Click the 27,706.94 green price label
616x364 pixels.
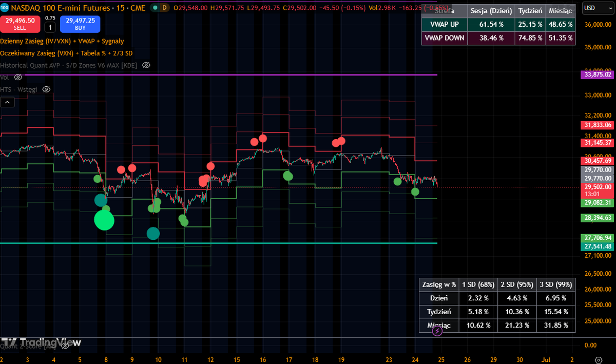pyautogui.click(x=598, y=238)
